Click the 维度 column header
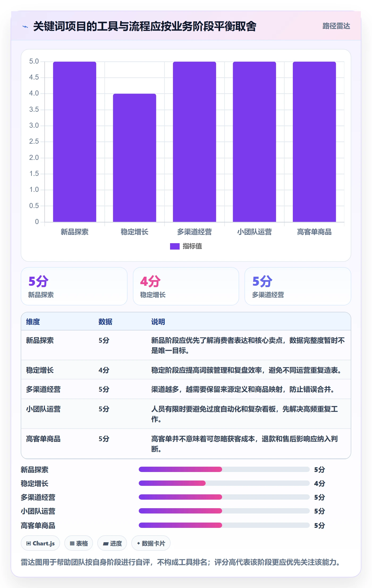This screenshot has width=372, height=588. (33, 322)
